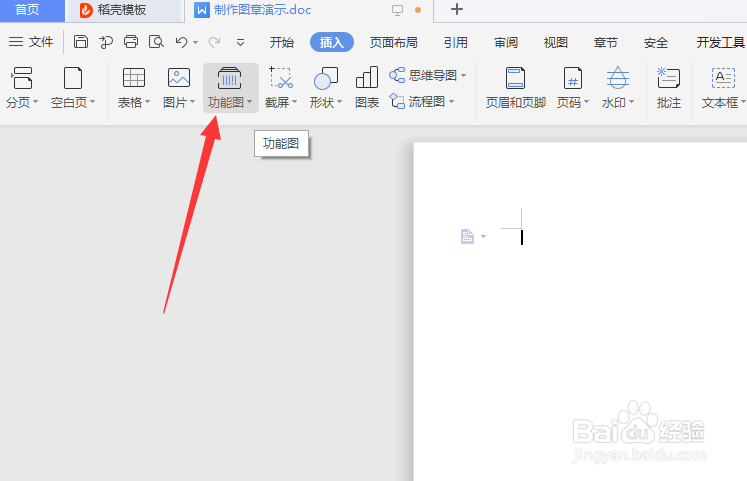Switch to the 安全 ribbon tab
Screen dimensions: 747x481
pos(656,42)
